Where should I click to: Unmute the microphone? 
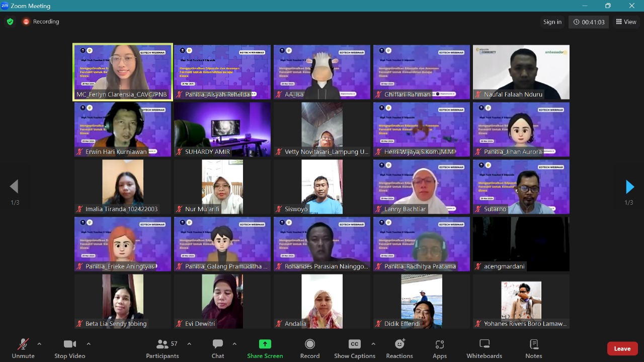pos(23,348)
